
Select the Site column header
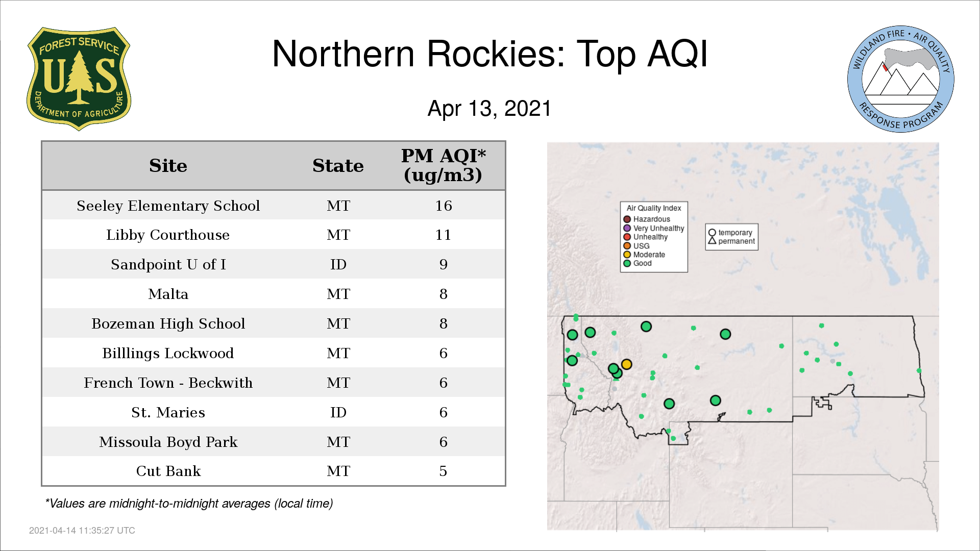(168, 166)
